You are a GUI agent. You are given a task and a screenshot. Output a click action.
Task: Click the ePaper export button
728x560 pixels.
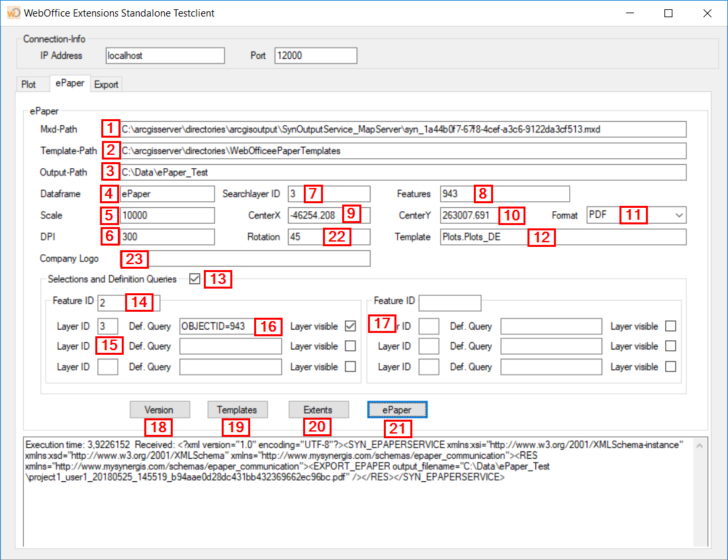[396, 409]
